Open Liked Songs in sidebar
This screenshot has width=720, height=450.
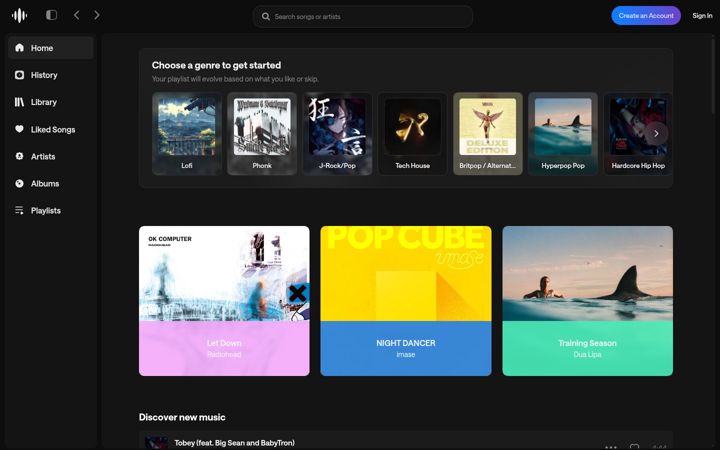coord(51,129)
